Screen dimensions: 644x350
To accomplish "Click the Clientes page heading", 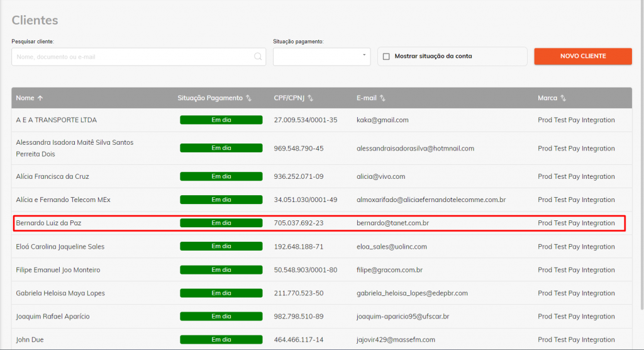I will coord(35,20).
